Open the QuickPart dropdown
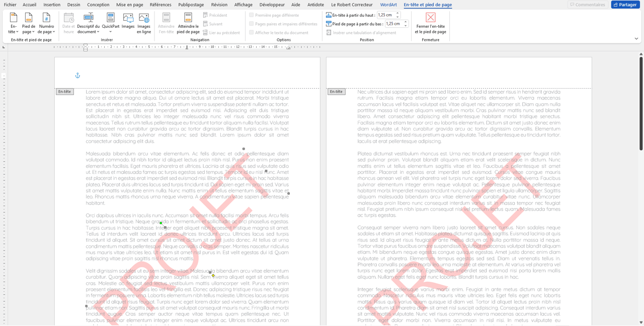The image size is (644, 326). pos(111,24)
